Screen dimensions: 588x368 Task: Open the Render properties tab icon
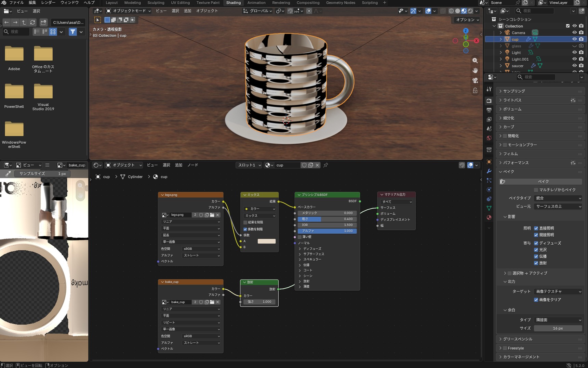point(489,101)
